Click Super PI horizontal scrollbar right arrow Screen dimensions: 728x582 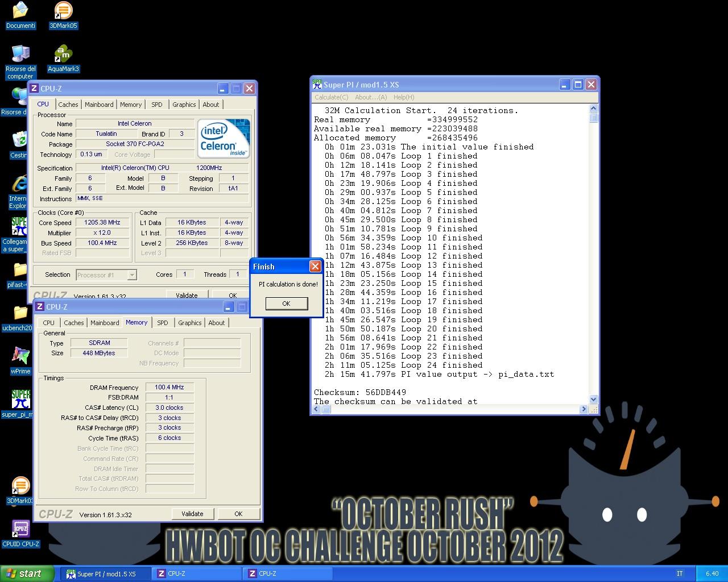pyautogui.click(x=584, y=409)
